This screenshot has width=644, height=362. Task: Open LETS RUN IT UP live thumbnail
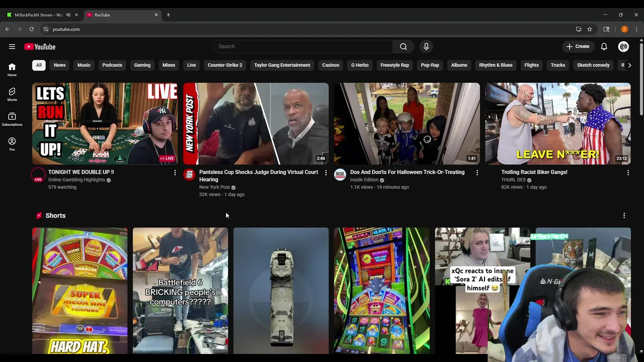105,124
